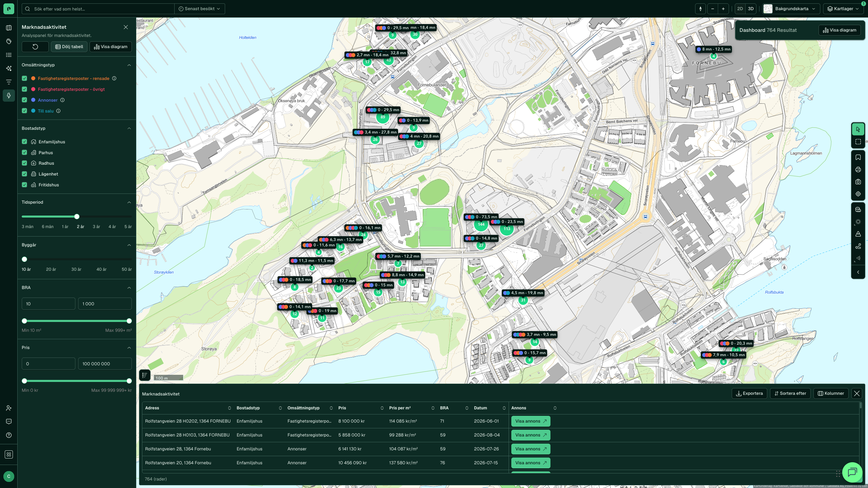Uncheck the Enfamiljshus checkbox
The width and height of the screenshot is (868, 488).
point(24,142)
